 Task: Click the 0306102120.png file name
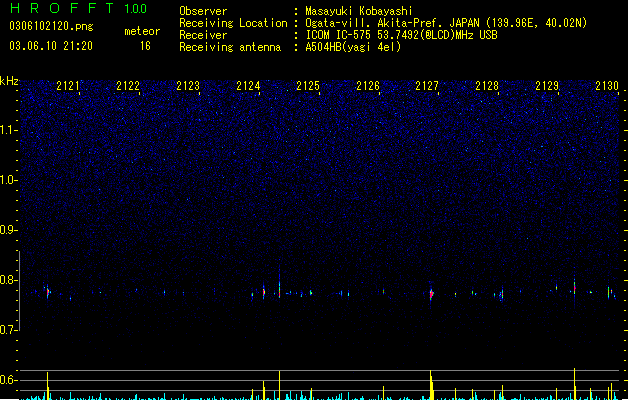coord(51,26)
